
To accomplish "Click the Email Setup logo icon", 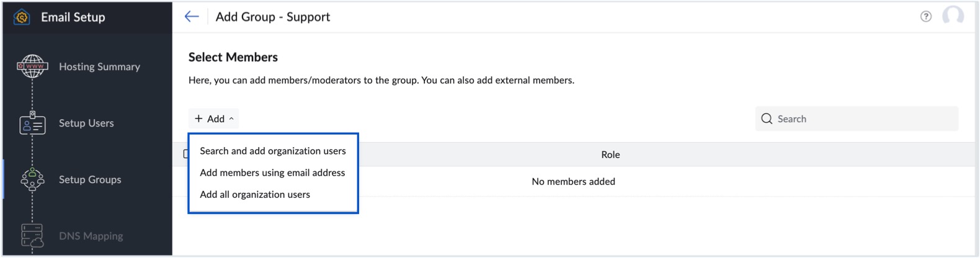I will point(22,17).
